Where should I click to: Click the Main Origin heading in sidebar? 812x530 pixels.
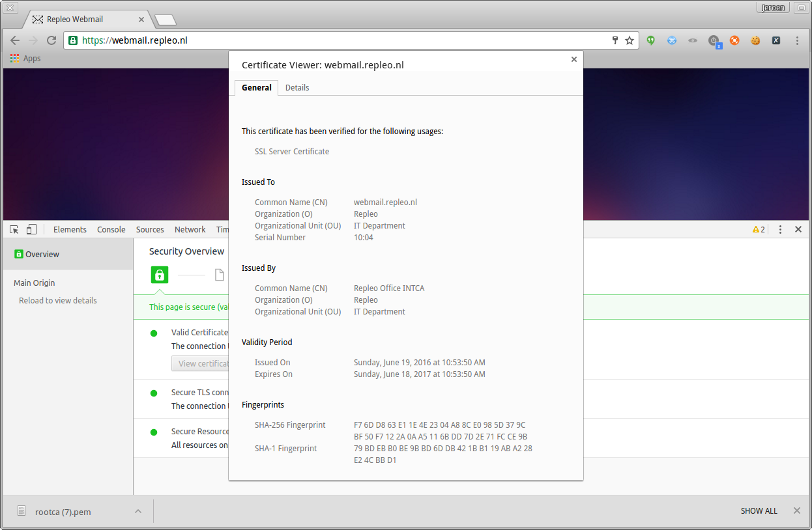pyautogui.click(x=35, y=283)
